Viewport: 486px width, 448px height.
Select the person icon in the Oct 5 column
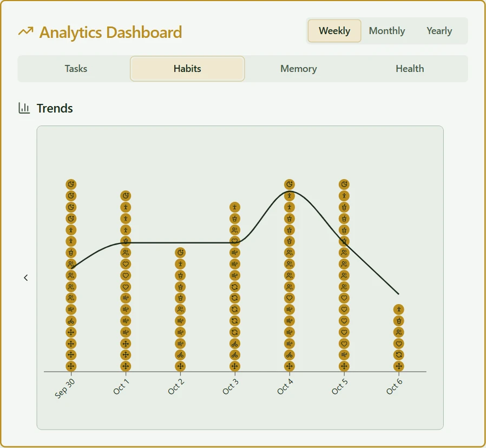pos(344,196)
